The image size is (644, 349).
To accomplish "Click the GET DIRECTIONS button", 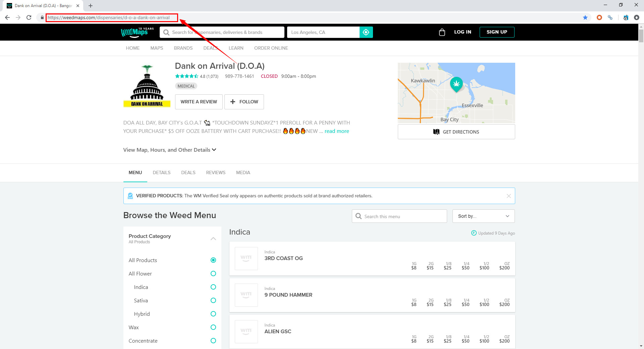I will (457, 132).
